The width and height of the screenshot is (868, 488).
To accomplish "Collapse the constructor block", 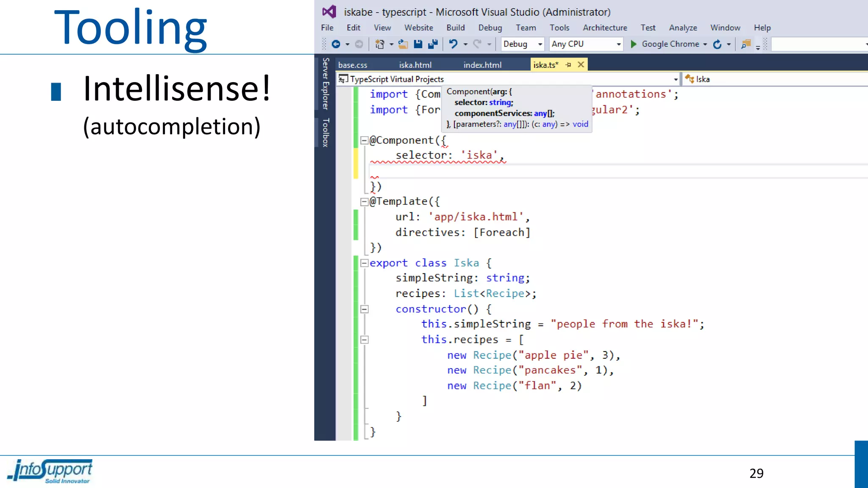I will tap(364, 309).
